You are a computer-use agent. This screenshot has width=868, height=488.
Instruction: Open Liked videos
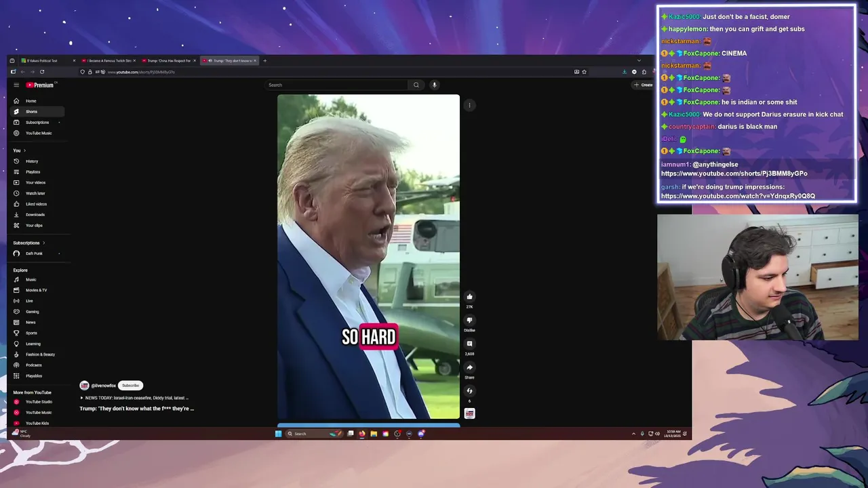coord(37,204)
